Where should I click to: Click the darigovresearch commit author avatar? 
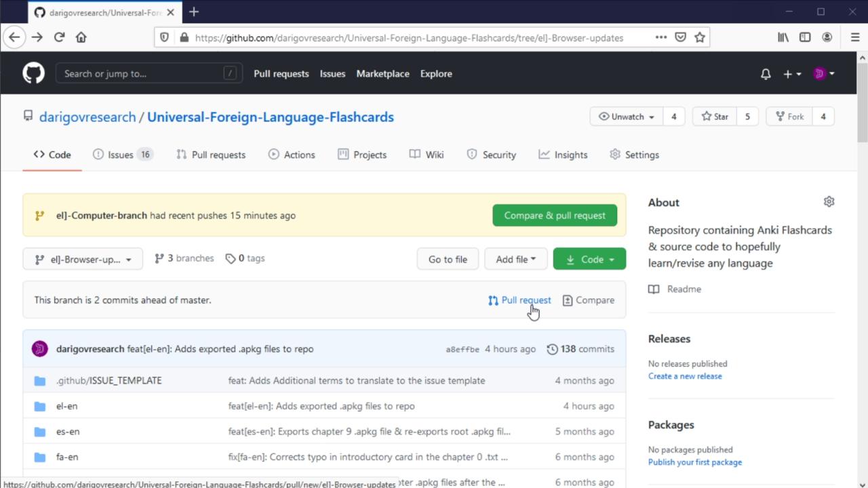tap(39, 349)
